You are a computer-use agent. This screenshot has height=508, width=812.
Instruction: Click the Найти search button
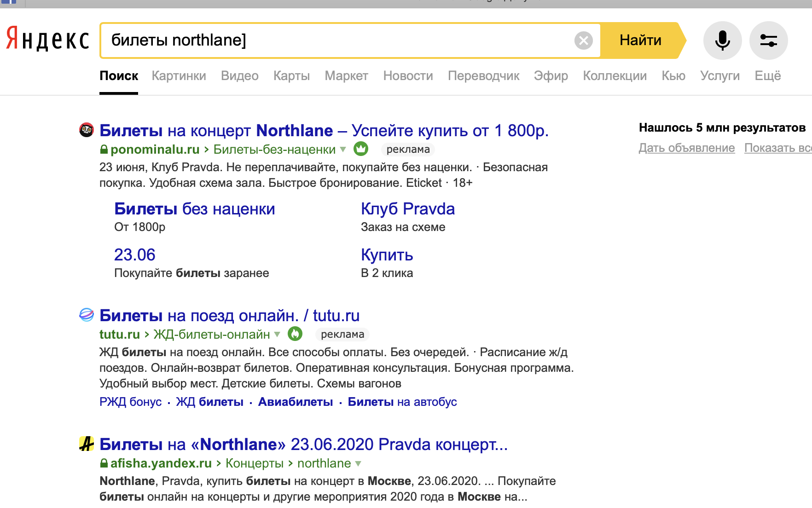[641, 40]
